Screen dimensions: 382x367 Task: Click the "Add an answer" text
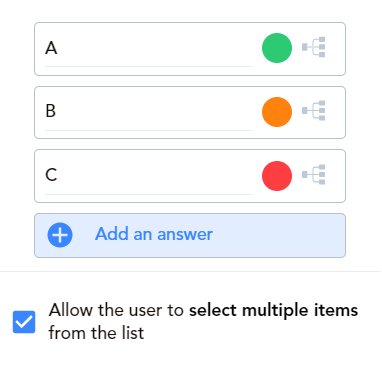click(x=154, y=234)
